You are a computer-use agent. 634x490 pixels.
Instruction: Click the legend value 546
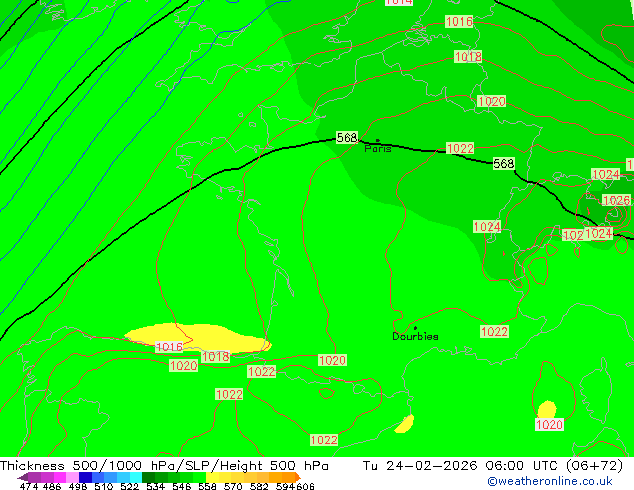(x=182, y=486)
